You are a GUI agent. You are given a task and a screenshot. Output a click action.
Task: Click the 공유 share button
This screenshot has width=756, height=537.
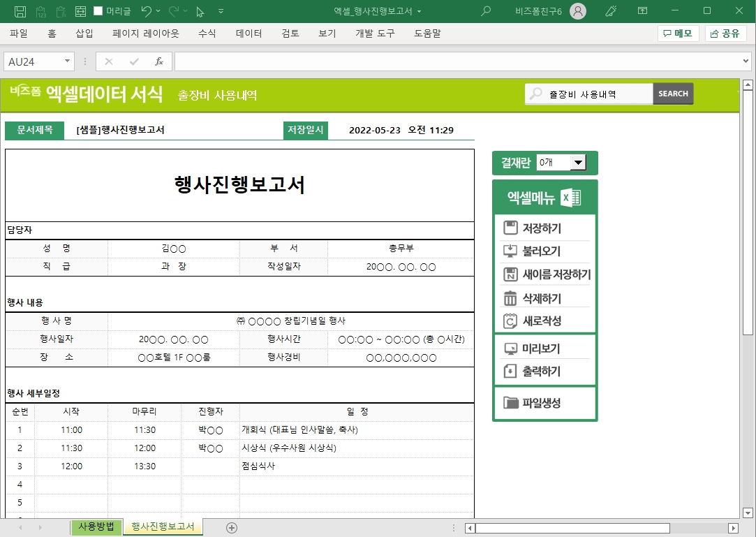[x=725, y=34]
